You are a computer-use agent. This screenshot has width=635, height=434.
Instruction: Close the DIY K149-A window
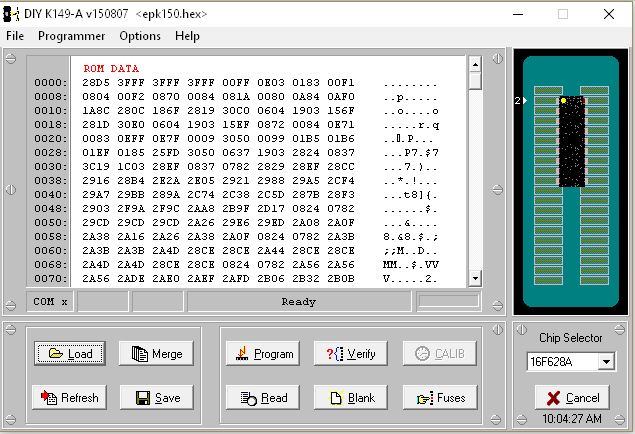(609, 14)
